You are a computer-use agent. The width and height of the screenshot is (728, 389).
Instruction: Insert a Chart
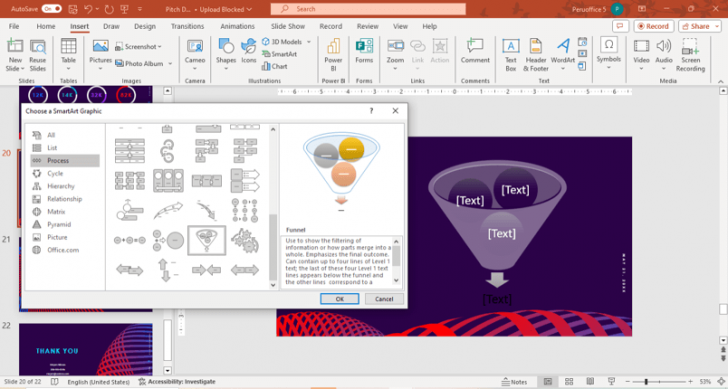274,66
